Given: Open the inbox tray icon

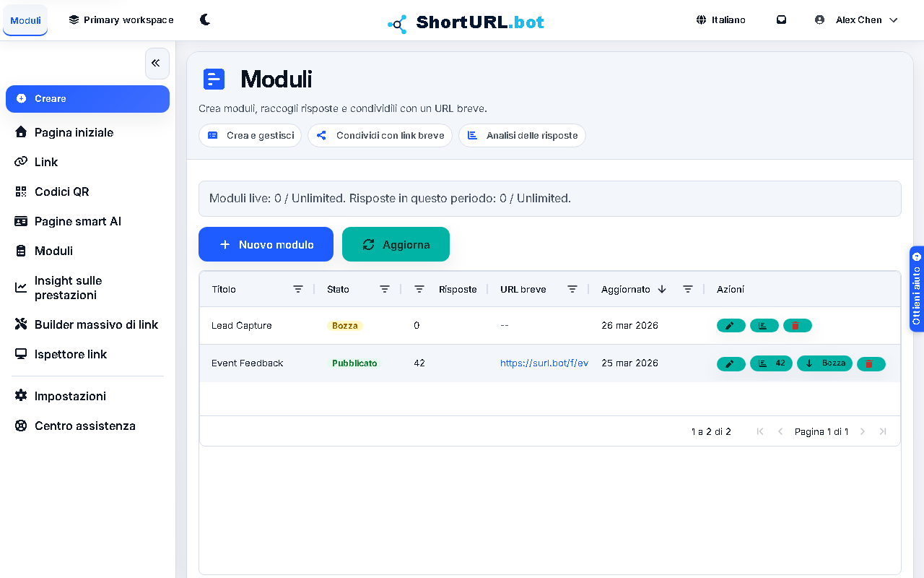Looking at the screenshot, I should click(x=781, y=20).
